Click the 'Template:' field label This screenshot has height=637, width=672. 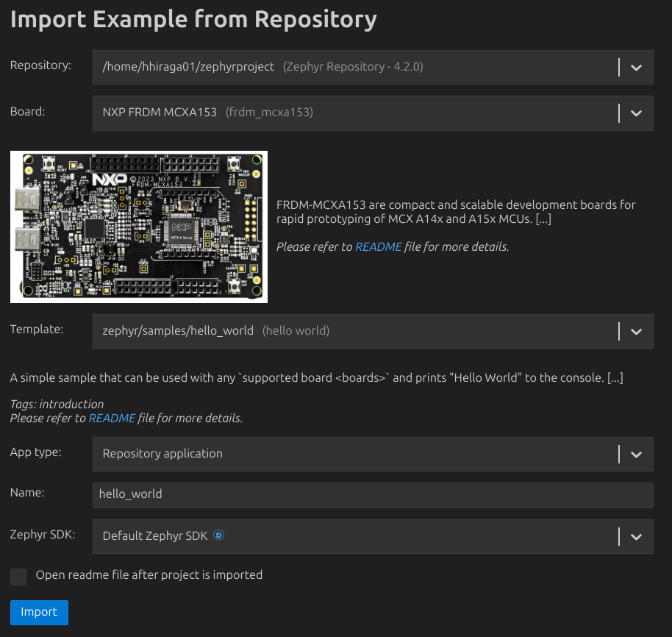37,330
